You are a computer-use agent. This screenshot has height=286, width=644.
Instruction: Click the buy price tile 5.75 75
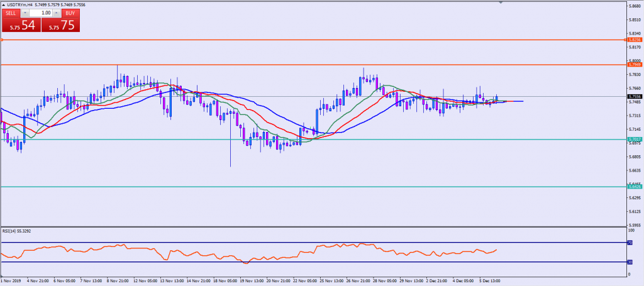pos(60,25)
